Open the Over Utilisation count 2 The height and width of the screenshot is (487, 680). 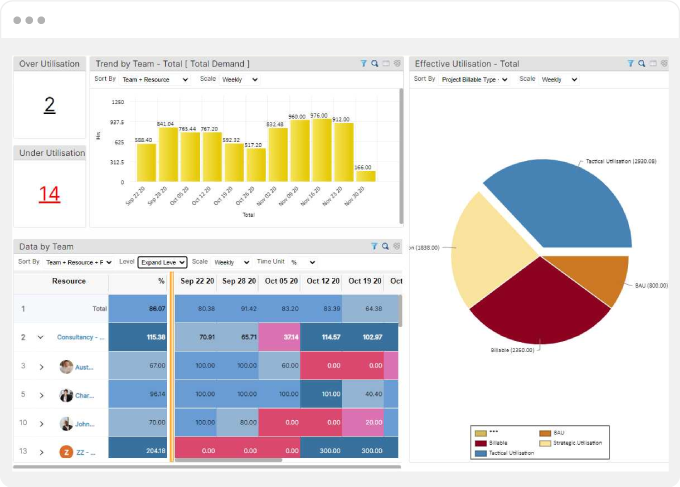point(49,105)
